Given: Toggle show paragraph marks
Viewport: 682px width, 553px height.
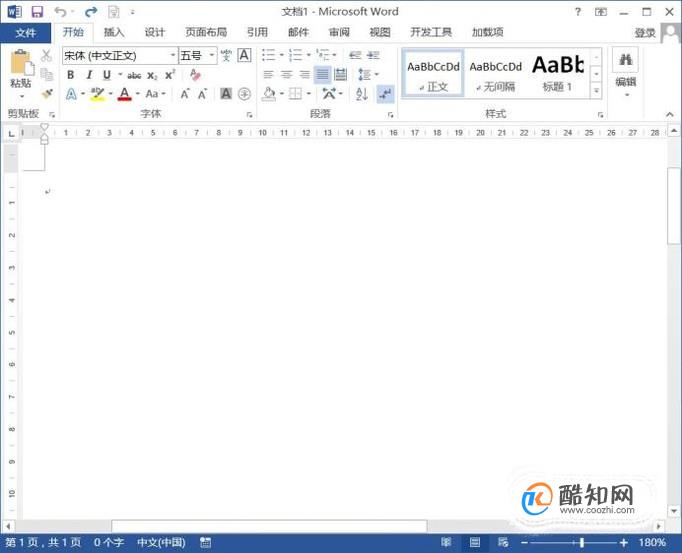Looking at the screenshot, I should (385, 94).
